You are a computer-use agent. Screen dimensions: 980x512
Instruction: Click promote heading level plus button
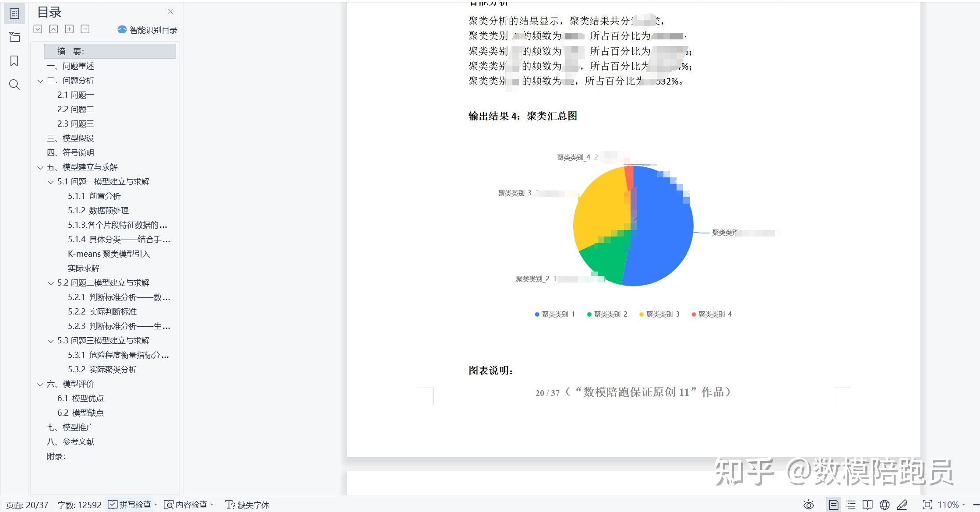click(x=69, y=29)
